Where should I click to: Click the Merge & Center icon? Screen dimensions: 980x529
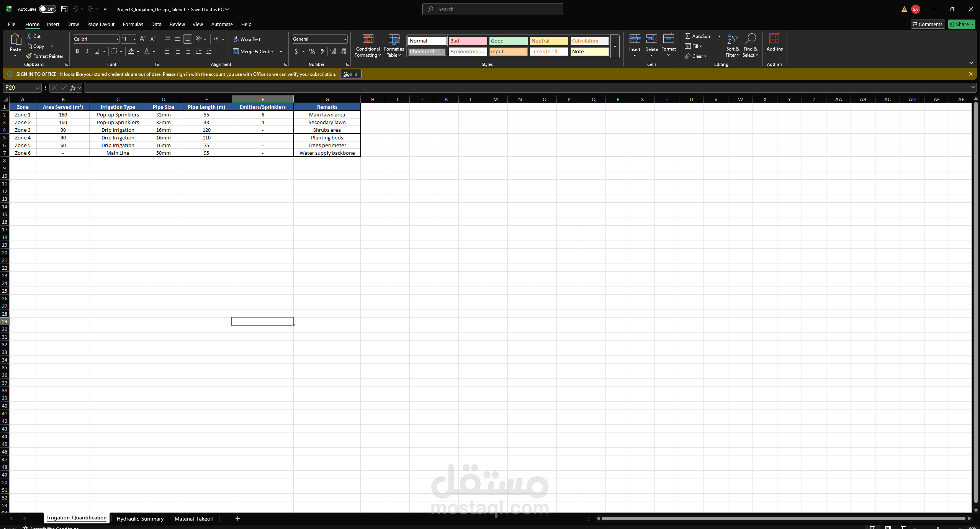point(236,51)
